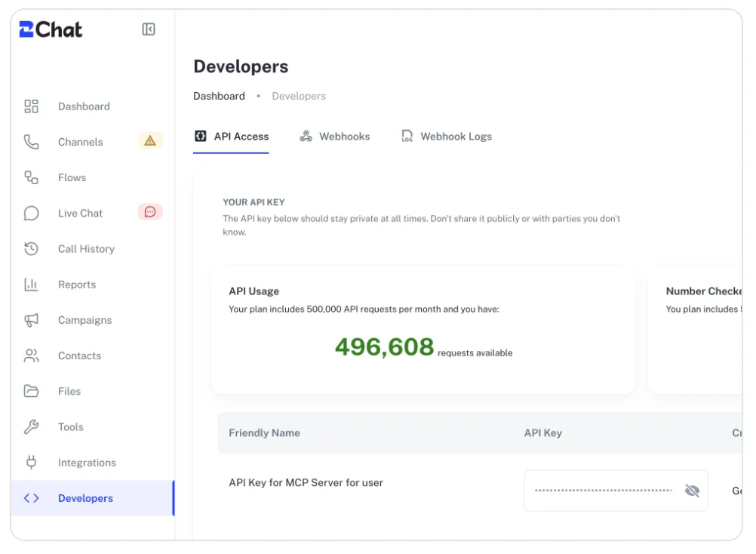Click the Number Checker card heading
756x554 pixels.
704,291
